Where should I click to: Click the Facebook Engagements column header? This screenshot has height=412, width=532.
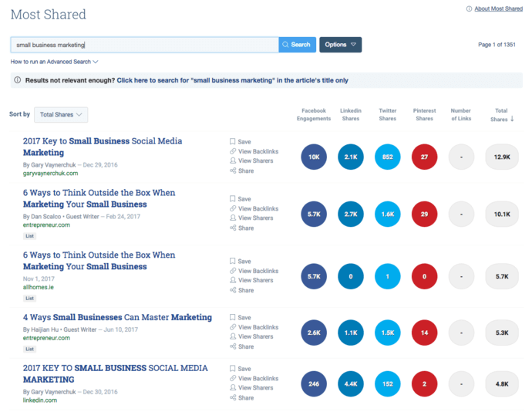click(313, 115)
